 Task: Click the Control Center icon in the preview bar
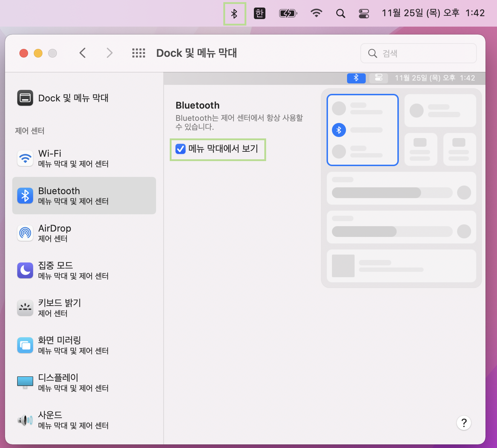pyautogui.click(x=379, y=78)
